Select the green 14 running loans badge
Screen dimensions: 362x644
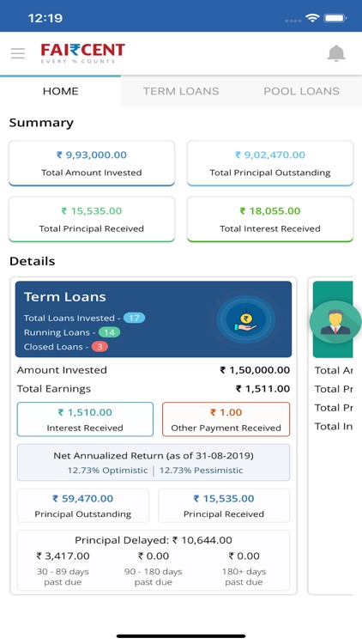click(109, 332)
